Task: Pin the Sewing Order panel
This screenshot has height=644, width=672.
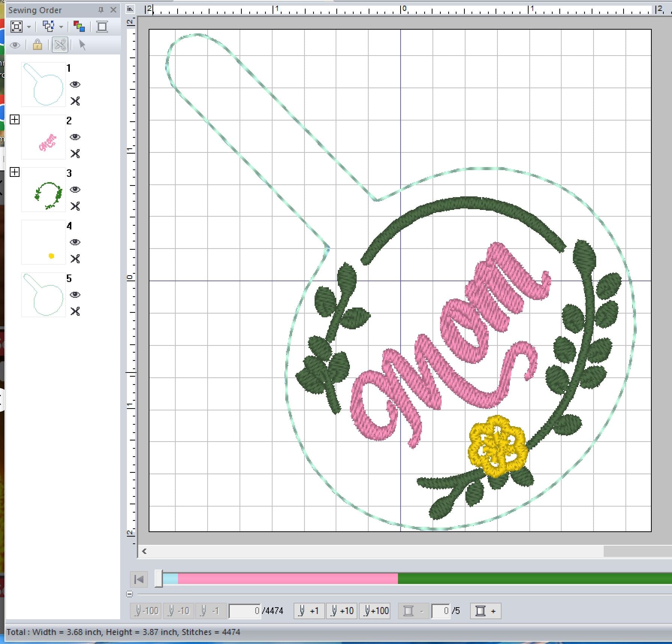Action: (101, 10)
